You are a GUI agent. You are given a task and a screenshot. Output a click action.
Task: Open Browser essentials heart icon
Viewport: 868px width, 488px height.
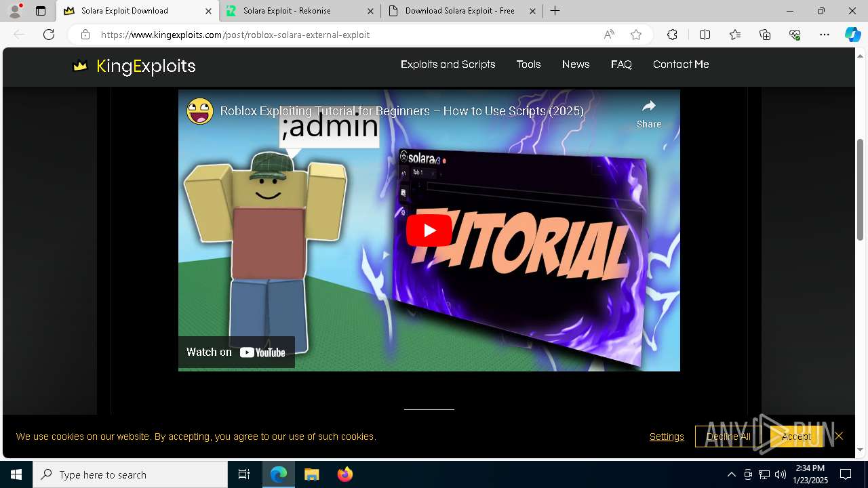pyautogui.click(x=795, y=35)
